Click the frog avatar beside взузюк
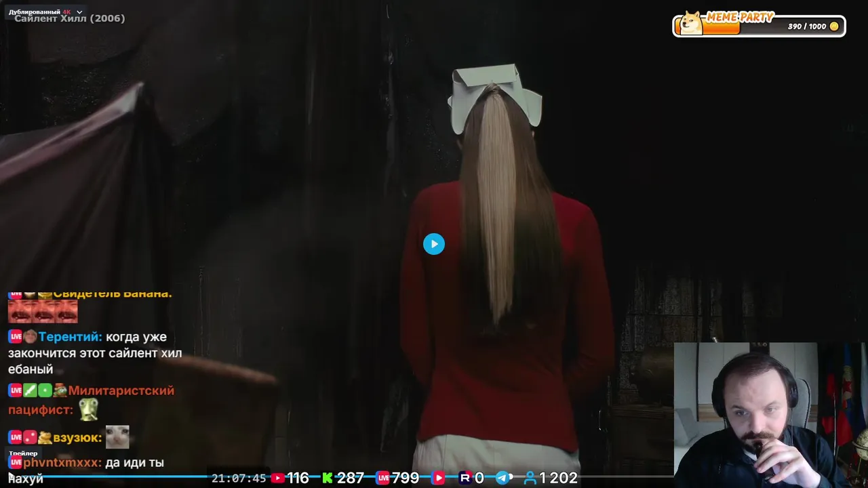The height and width of the screenshot is (488, 868). pos(45,438)
